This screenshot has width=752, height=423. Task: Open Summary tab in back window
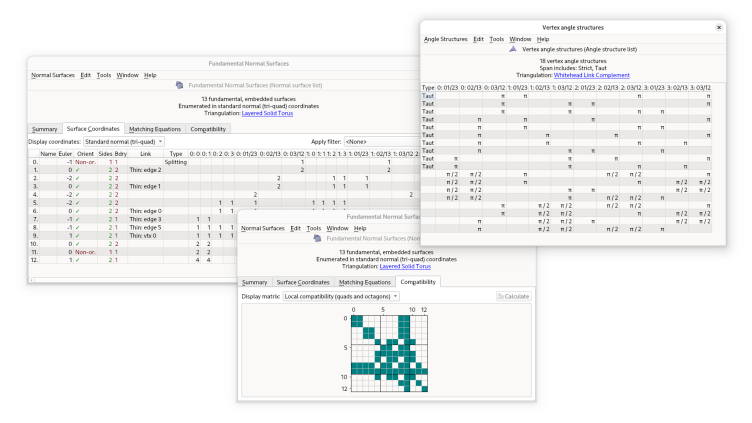[x=44, y=129]
